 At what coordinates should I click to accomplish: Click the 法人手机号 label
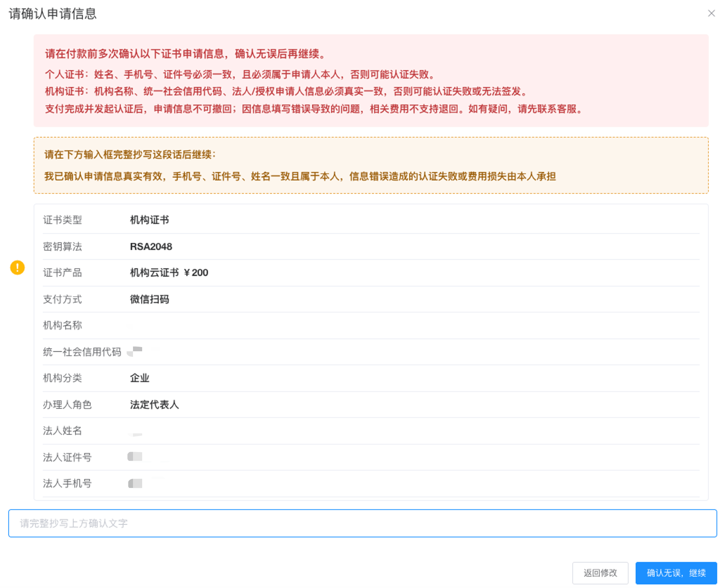point(67,483)
